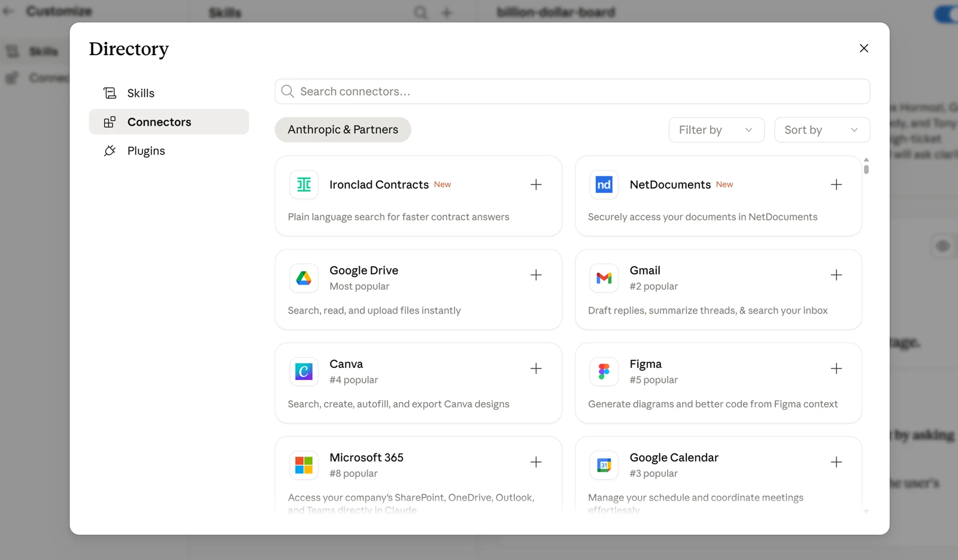The image size is (958, 560).
Task: Click the magnifier icon in connector search
Action: point(287,91)
